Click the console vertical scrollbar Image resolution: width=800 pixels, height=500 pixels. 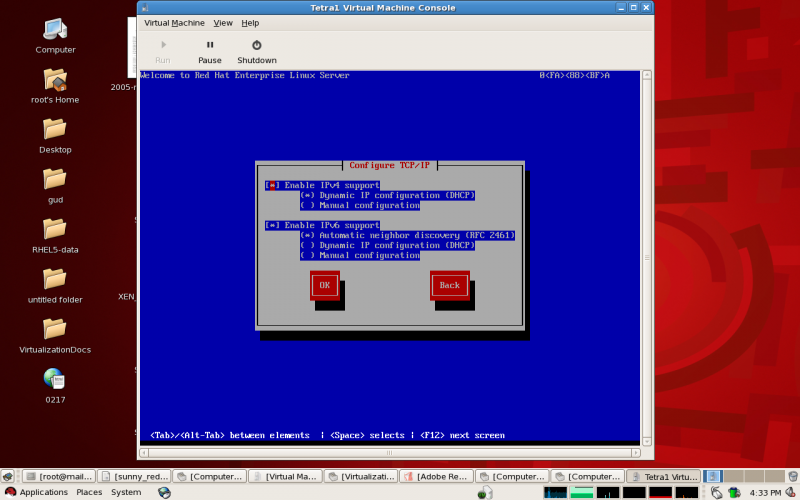(646, 258)
